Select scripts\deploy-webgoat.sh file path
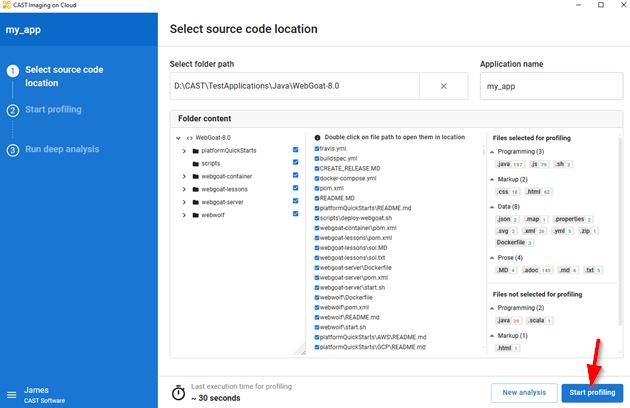The height and width of the screenshot is (408, 630). 356,218
